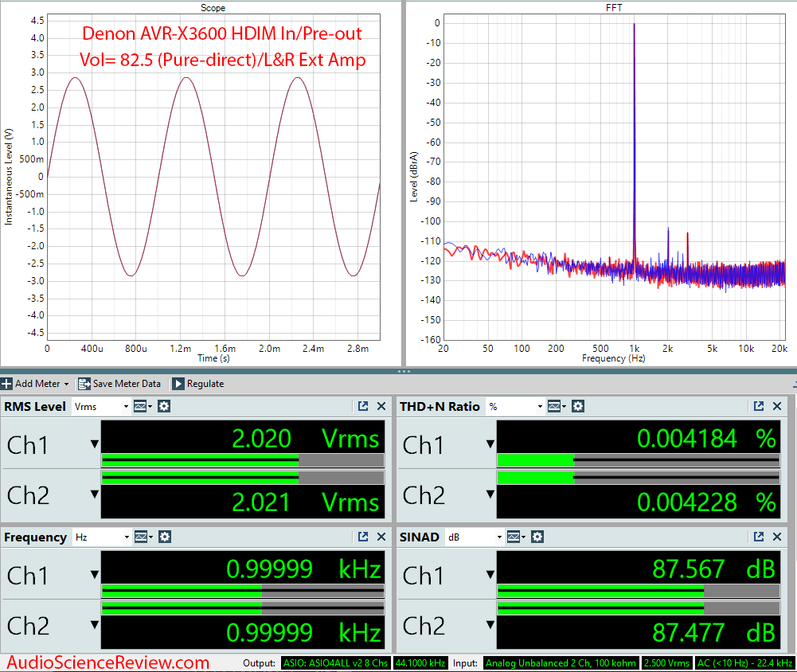Pop out the RMS Level meter
Viewport: 797px width, 672px height.
pos(363,406)
